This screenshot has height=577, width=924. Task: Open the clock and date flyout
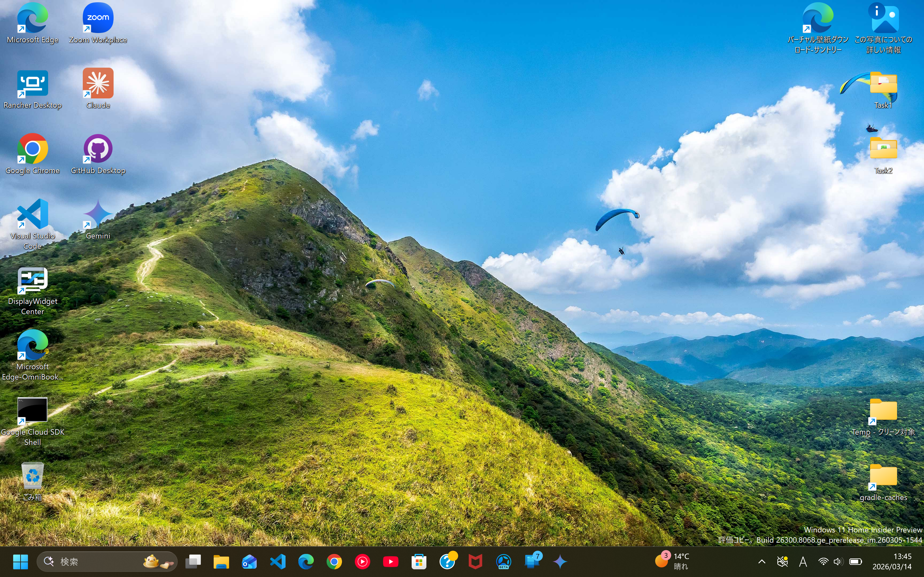click(x=892, y=561)
